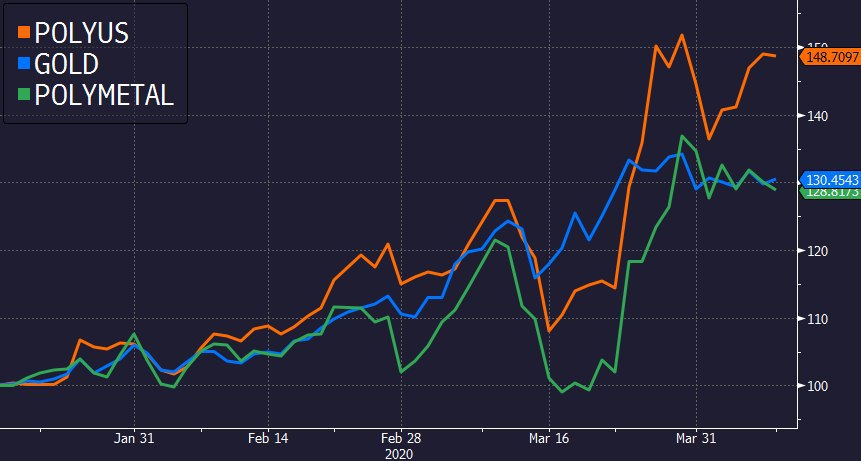Screen dimensions: 861x461
Task: Click the 140 y-axis label
Action: [x=818, y=116]
